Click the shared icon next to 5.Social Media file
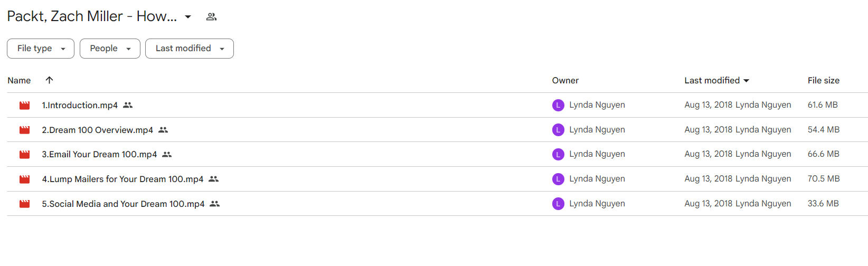The image size is (868, 266). [214, 204]
